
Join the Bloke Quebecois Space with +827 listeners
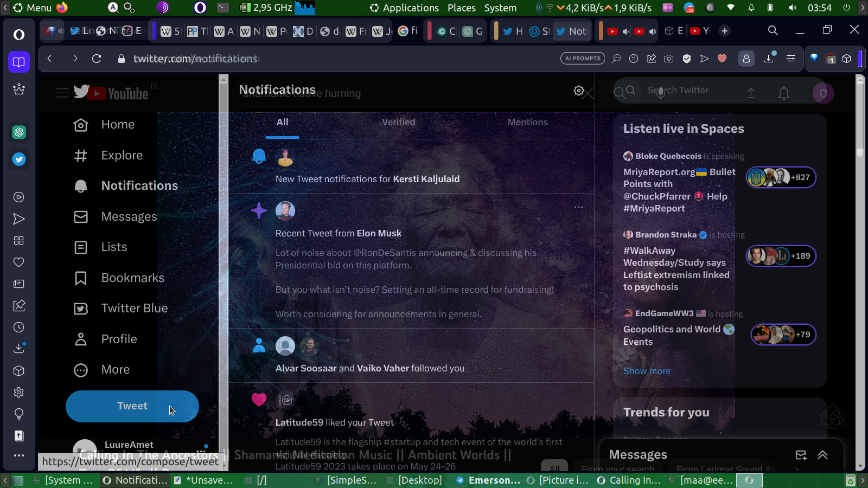781,177
